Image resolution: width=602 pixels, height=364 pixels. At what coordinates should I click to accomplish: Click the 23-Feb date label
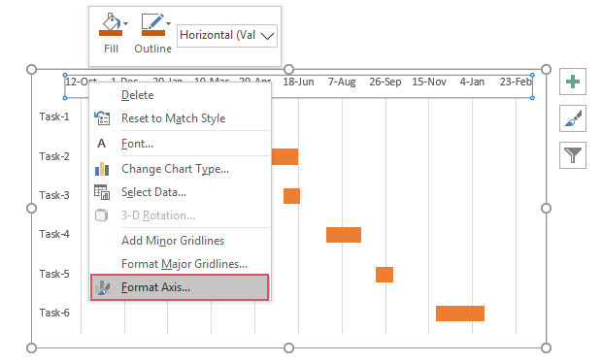pos(516,82)
